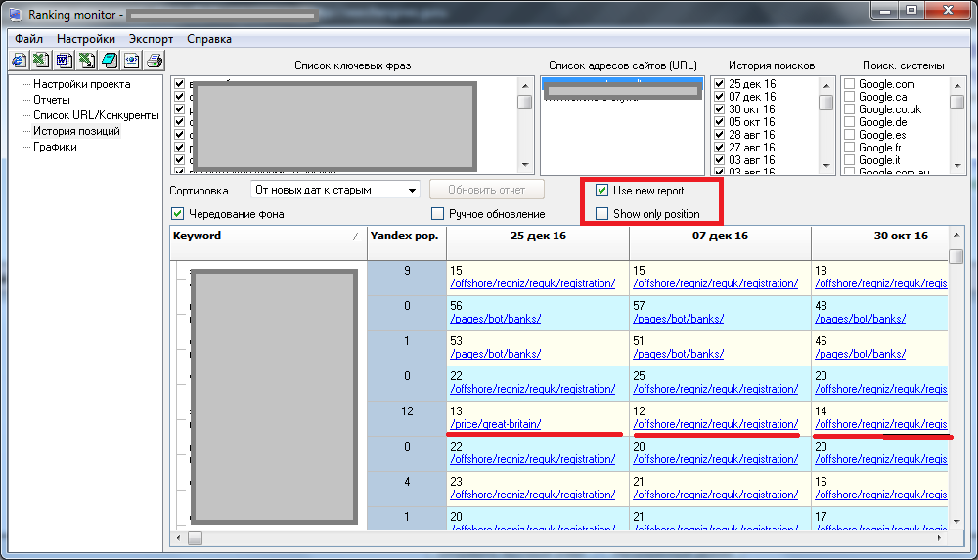
Task: Open the registration link under position 12
Action: coord(716,424)
